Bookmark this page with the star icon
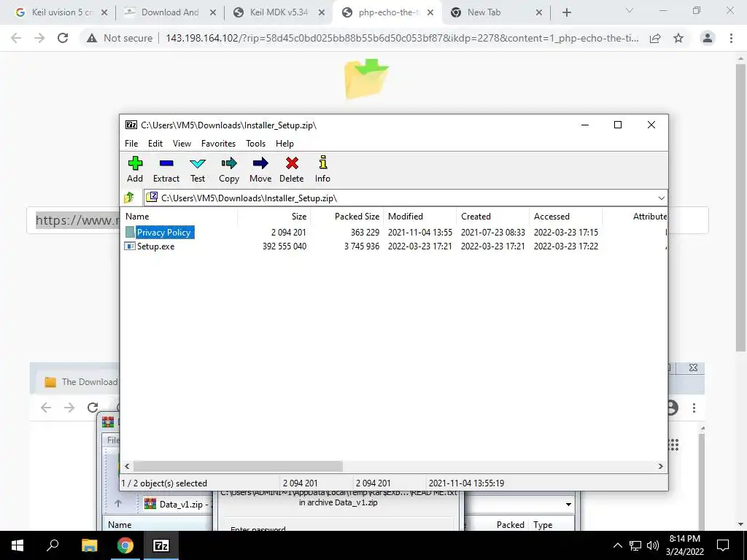Viewport: 747px width, 560px height. [678, 38]
